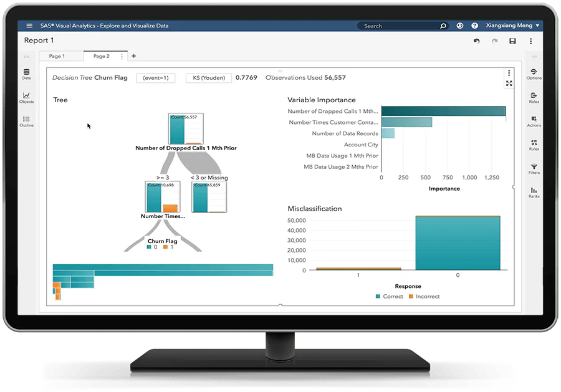Click the misclassification bar for response 0

click(458, 243)
